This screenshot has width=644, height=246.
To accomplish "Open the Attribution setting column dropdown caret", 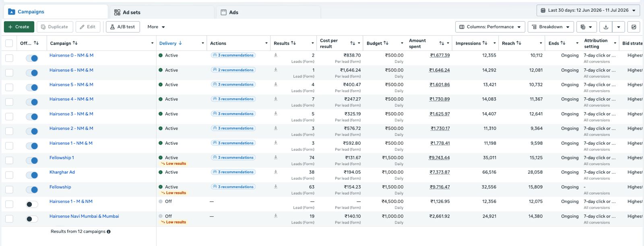I will point(615,43).
